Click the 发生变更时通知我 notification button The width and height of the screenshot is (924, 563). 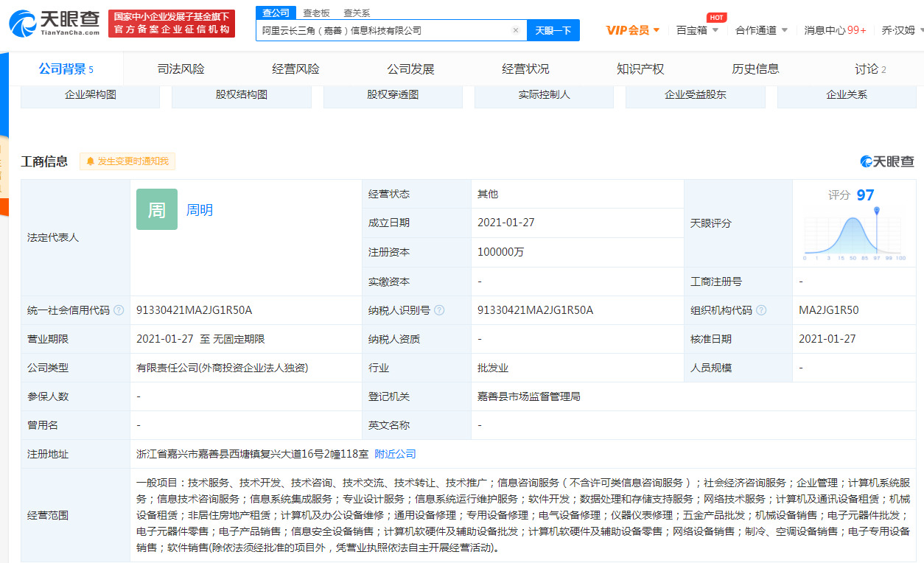click(x=127, y=161)
